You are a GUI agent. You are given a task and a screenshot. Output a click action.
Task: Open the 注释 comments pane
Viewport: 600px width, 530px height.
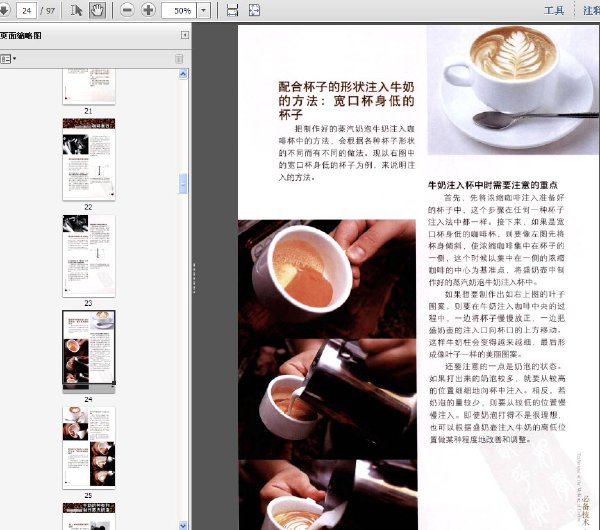point(591,10)
